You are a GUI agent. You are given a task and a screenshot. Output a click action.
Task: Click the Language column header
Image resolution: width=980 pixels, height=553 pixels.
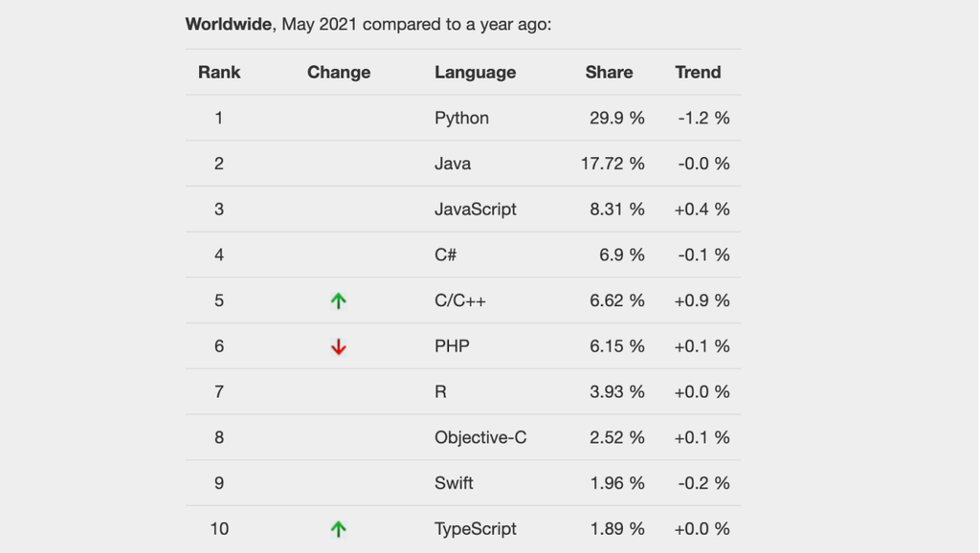coord(475,72)
